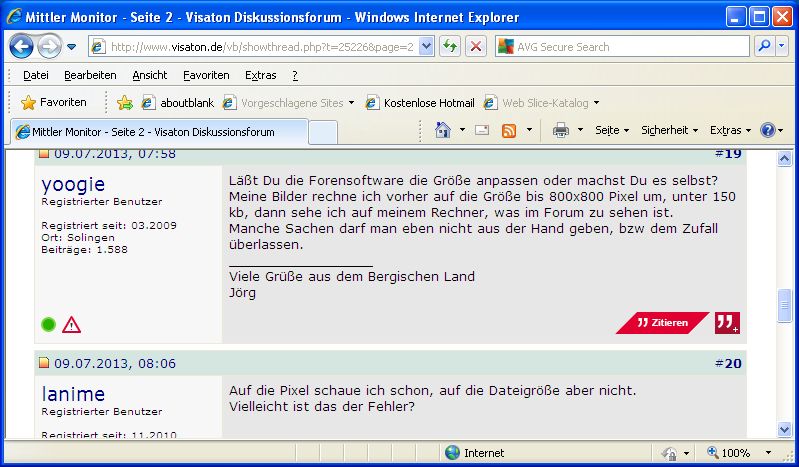
Task: Open the Datei menu
Action: [36, 75]
